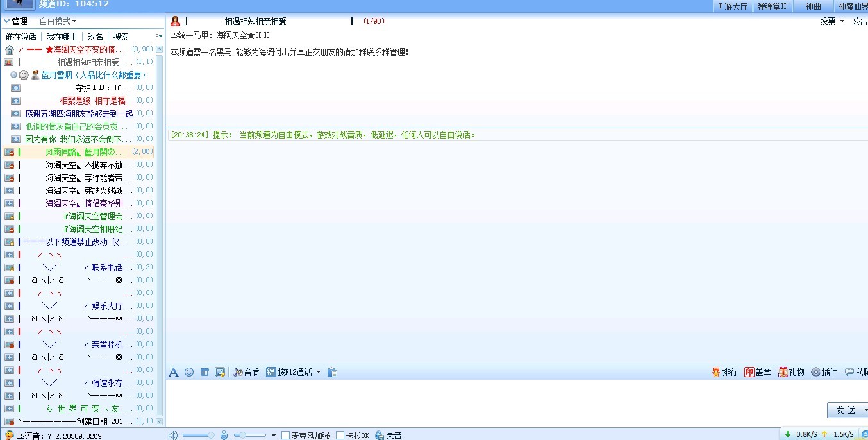Open the emoticon smiley picker
This screenshot has width=868, height=440.
pos(189,372)
